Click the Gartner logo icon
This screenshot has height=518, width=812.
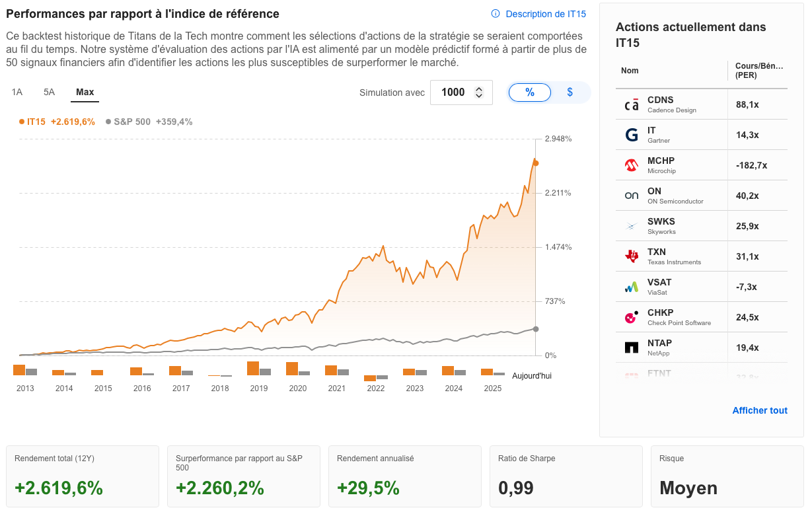[x=632, y=135]
